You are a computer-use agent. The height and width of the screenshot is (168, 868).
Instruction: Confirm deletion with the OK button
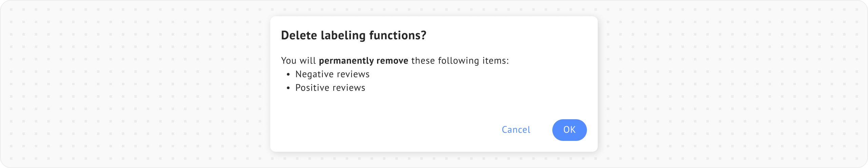pyautogui.click(x=569, y=130)
